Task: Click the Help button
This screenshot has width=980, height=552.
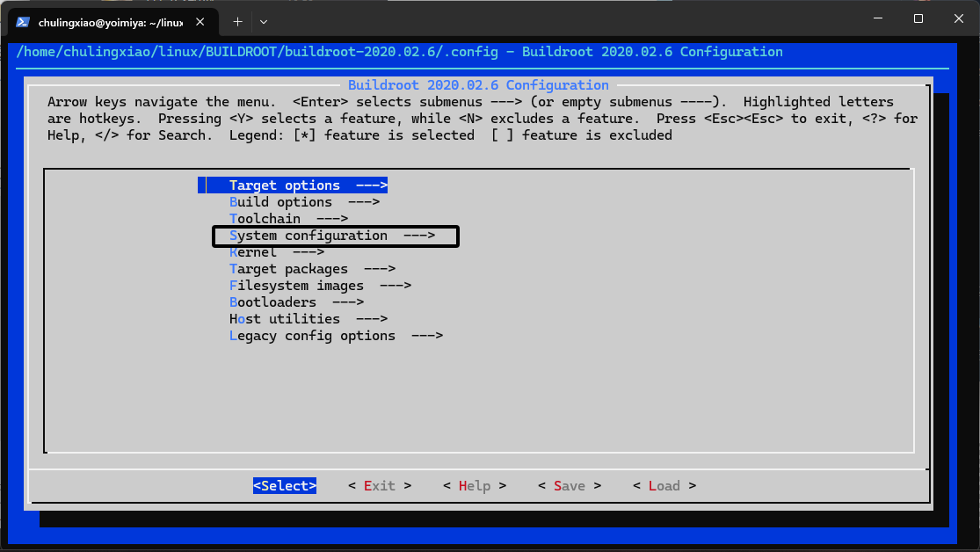Action: [475, 486]
